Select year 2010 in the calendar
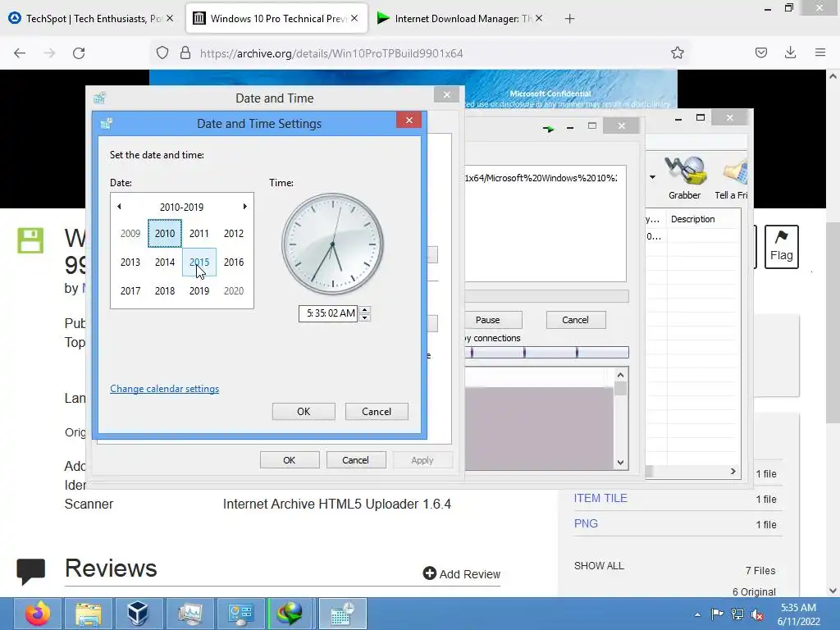 (165, 234)
